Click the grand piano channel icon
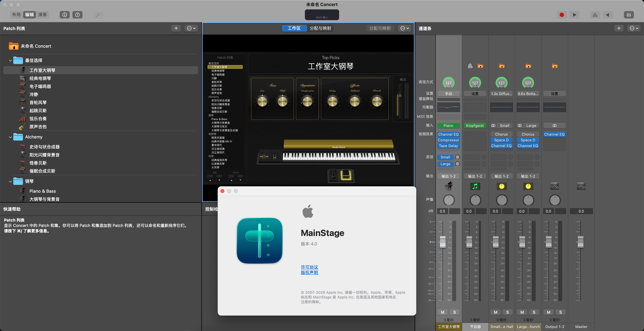This screenshot has width=644, height=331. [x=448, y=186]
